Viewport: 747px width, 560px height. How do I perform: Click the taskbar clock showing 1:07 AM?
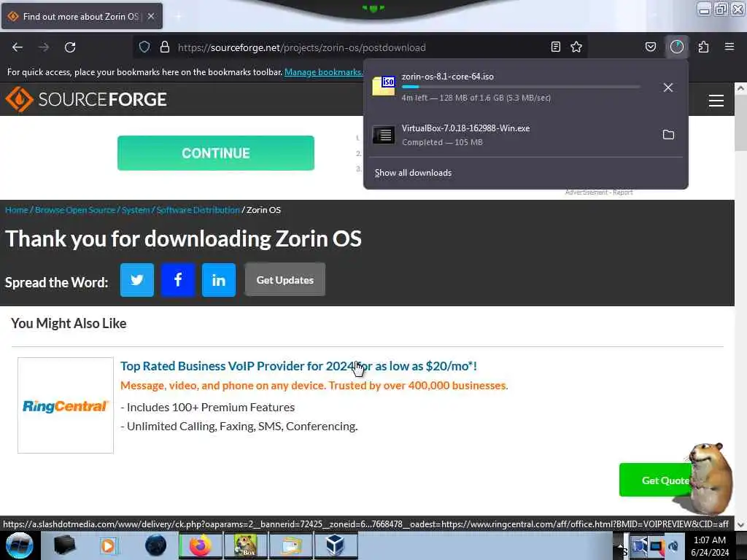pos(710,545)
